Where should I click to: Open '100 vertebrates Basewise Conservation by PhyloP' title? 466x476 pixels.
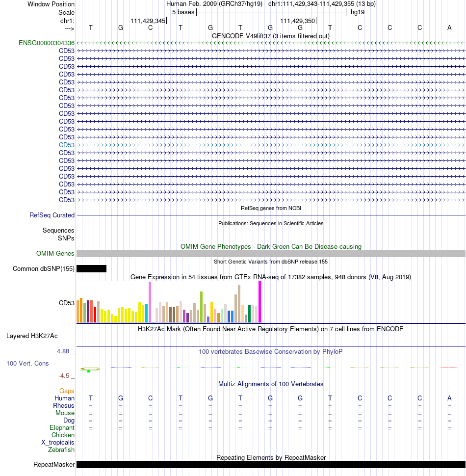click(271, 351)
